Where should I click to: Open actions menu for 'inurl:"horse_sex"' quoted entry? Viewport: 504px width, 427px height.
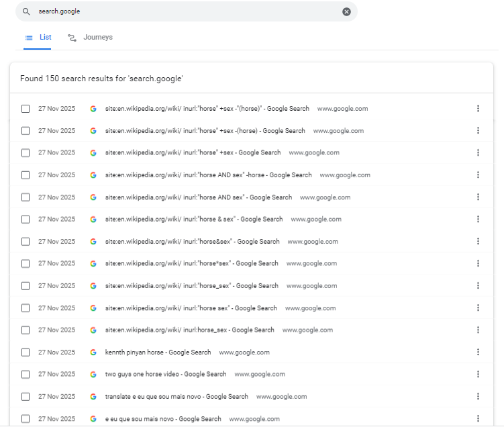coord(478,285)
